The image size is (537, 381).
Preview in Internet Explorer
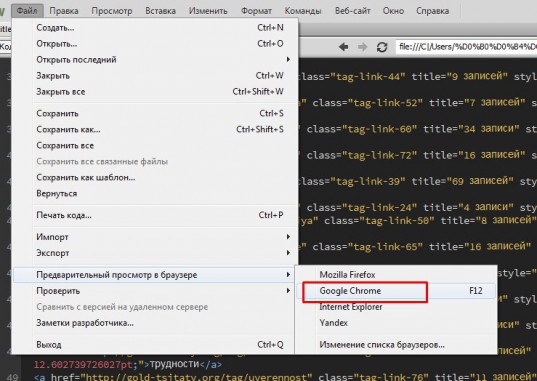(x=396, y=307)
